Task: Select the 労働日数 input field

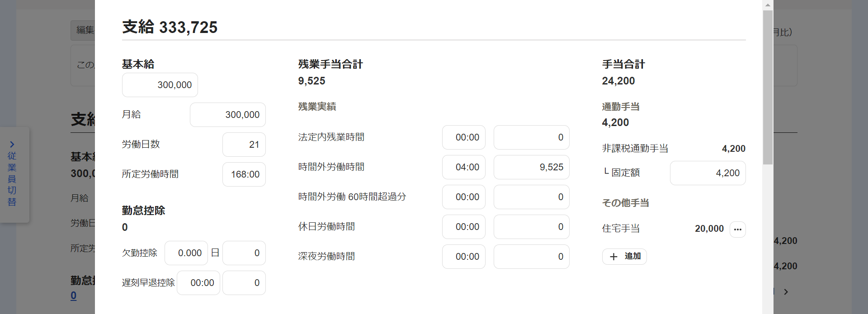Action: pyautogui.click(x=244, y=145)
